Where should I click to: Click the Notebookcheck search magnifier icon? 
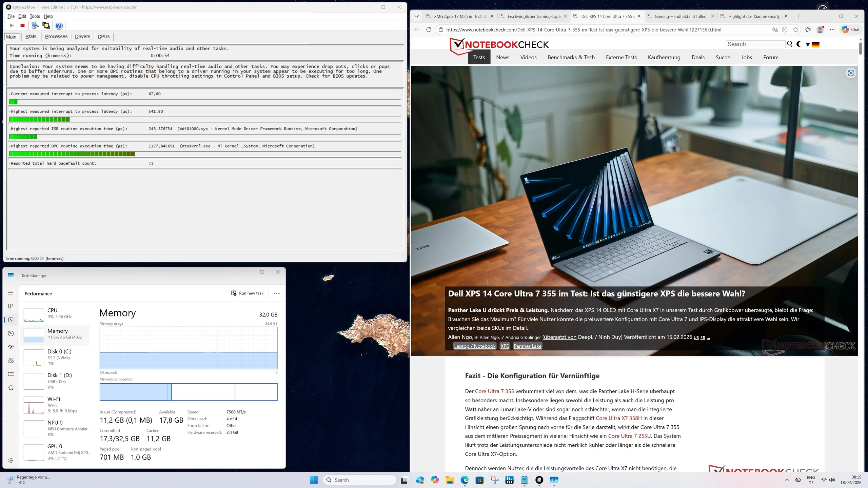pyautogui.click(x=790, y=44)
